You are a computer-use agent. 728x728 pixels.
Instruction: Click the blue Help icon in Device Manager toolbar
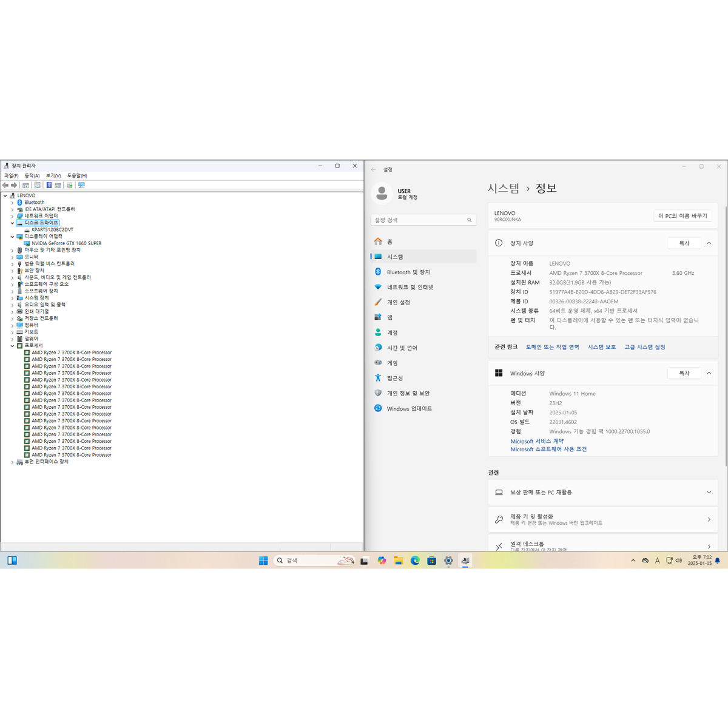click(49, 185)
